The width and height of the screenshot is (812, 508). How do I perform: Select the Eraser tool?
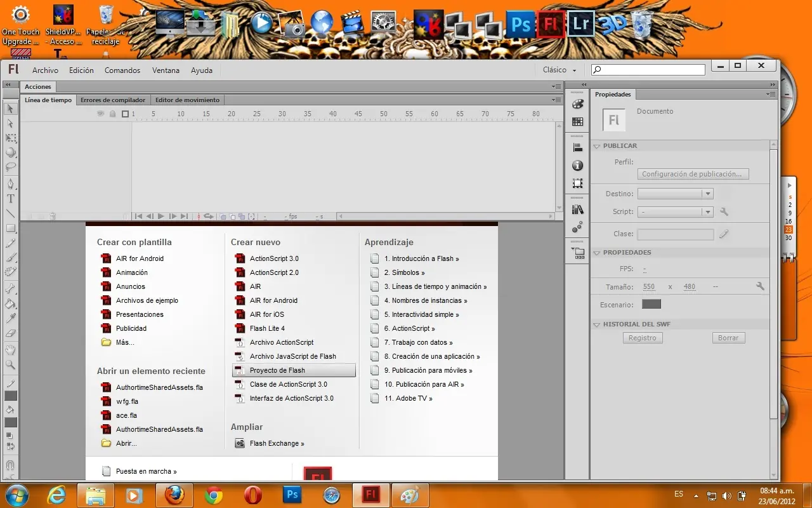[10, 333]
